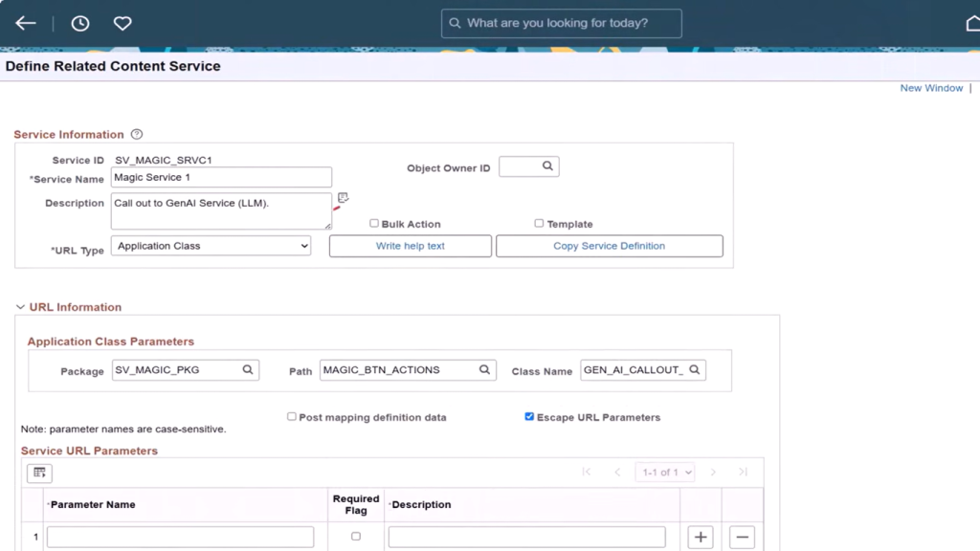The height and width of the screenshot is (551, 980).
Task: Toggle Required Flag for row 1
Action: [356, 536]
